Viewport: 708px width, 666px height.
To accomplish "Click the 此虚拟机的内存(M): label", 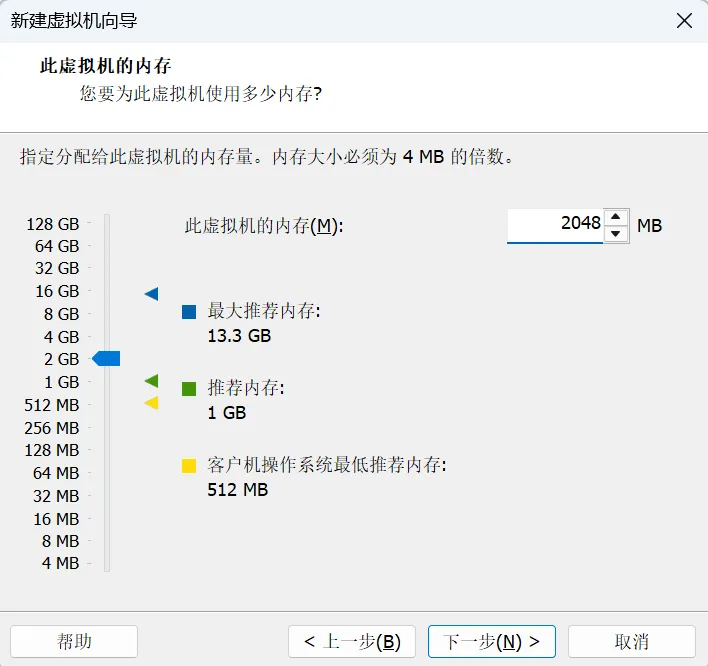I will pos(264,226).
